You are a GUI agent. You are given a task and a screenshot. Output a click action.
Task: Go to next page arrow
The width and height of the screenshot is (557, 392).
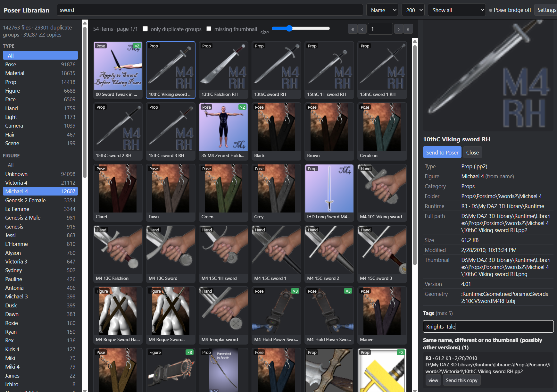399,29
